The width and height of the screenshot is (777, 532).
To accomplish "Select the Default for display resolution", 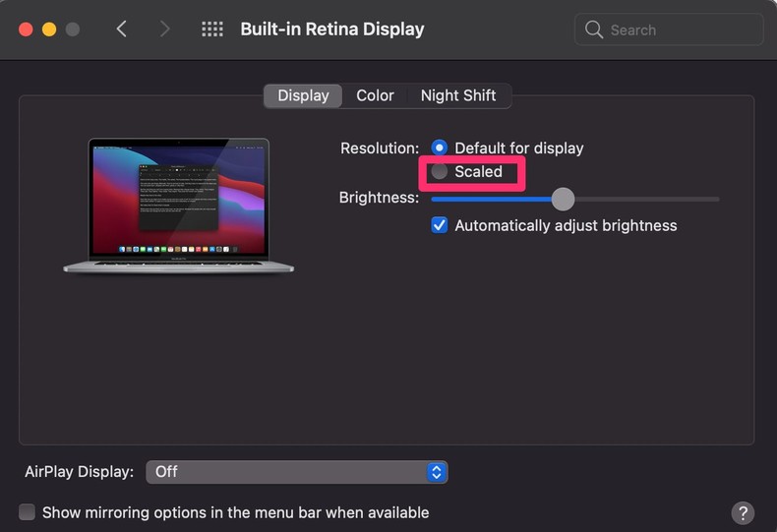I will click(x=440, y=148).
